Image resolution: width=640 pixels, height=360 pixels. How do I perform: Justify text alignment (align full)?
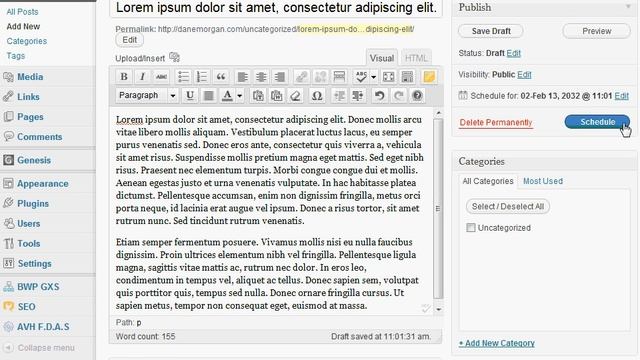pos(209,96)
